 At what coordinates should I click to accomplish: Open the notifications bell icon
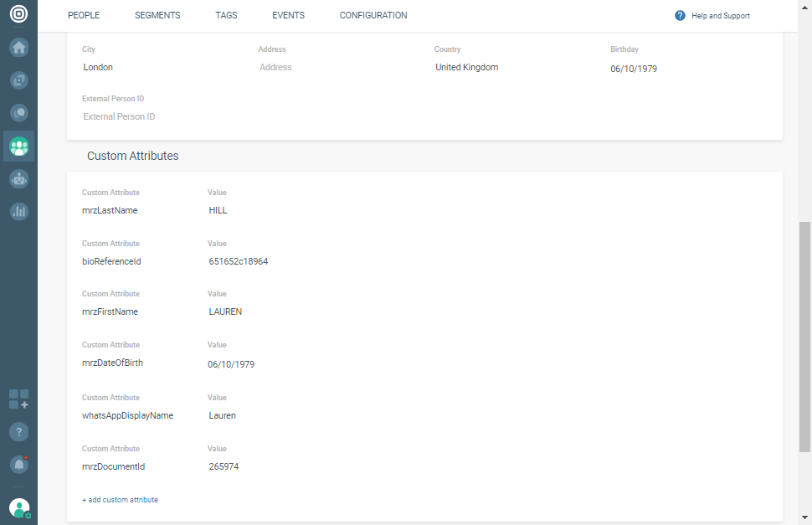click(18, 464)
